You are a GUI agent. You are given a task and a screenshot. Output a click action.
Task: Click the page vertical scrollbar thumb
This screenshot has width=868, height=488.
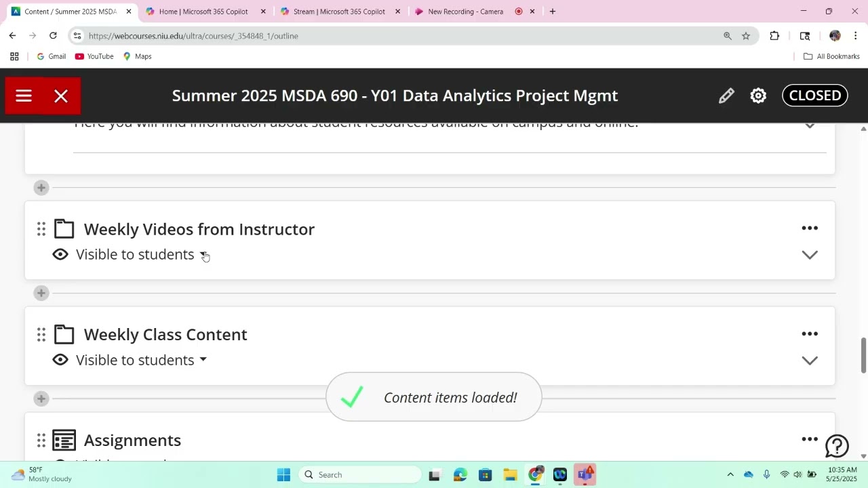863,354
